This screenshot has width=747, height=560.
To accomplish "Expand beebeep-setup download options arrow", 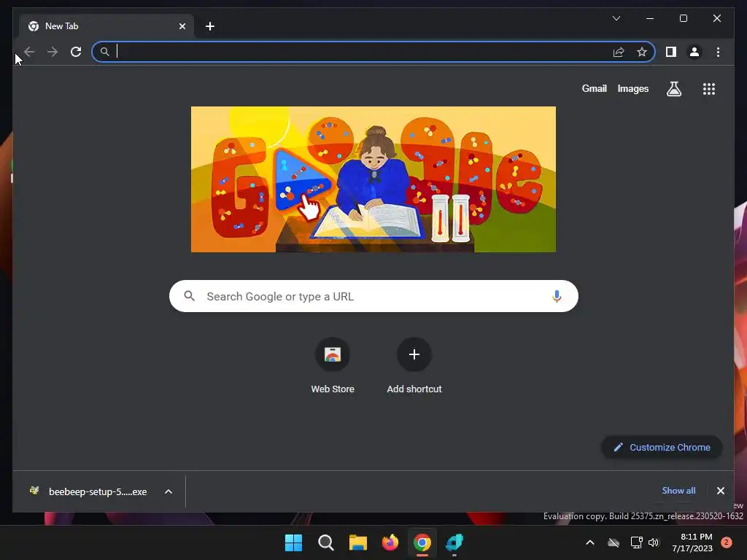I will pyautogui.click(x=169, y=491).
